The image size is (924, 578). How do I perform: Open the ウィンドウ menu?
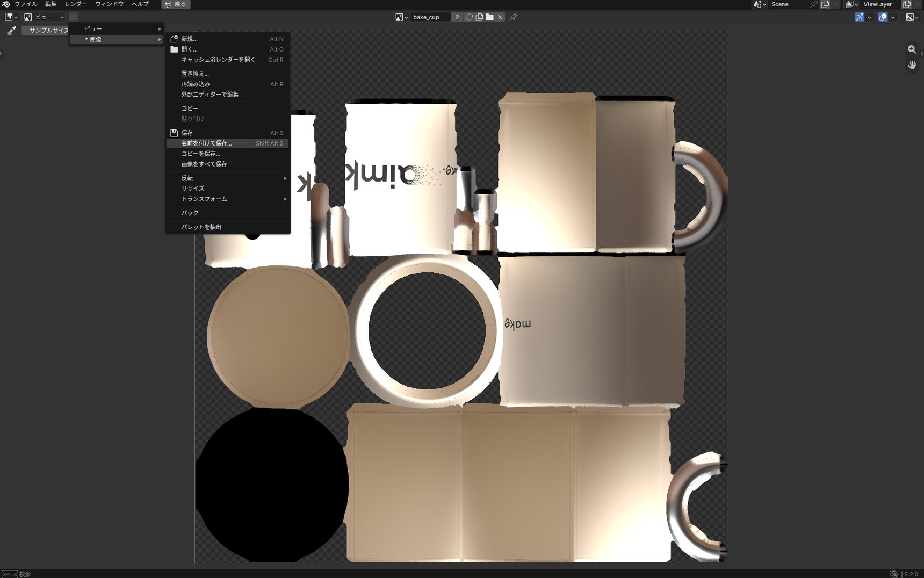coord(110,4)
